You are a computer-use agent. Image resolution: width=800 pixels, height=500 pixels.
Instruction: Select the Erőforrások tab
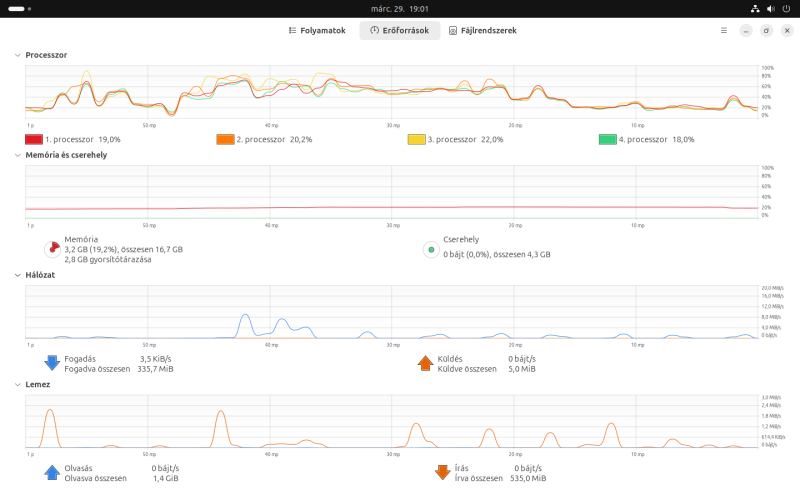coord(399,31)
